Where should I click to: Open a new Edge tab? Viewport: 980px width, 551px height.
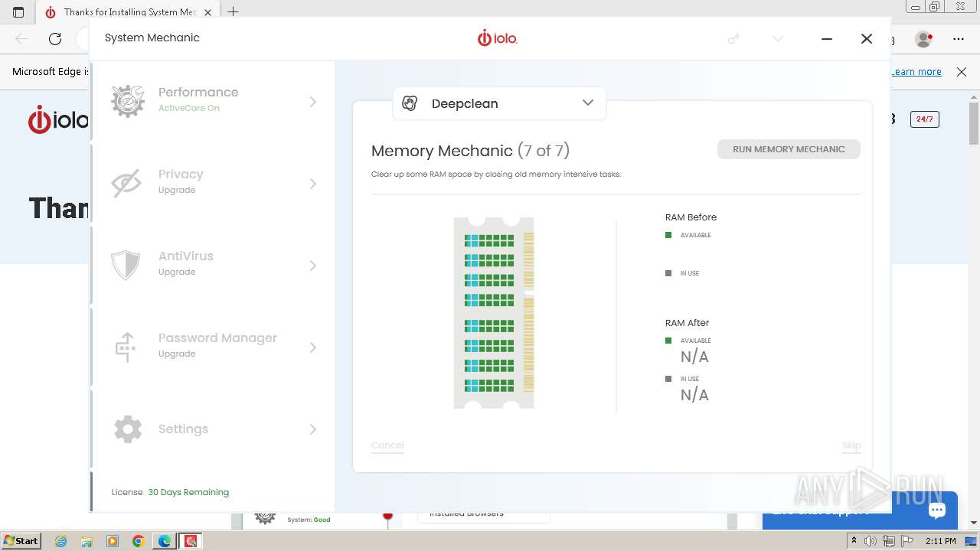point(234,11)
